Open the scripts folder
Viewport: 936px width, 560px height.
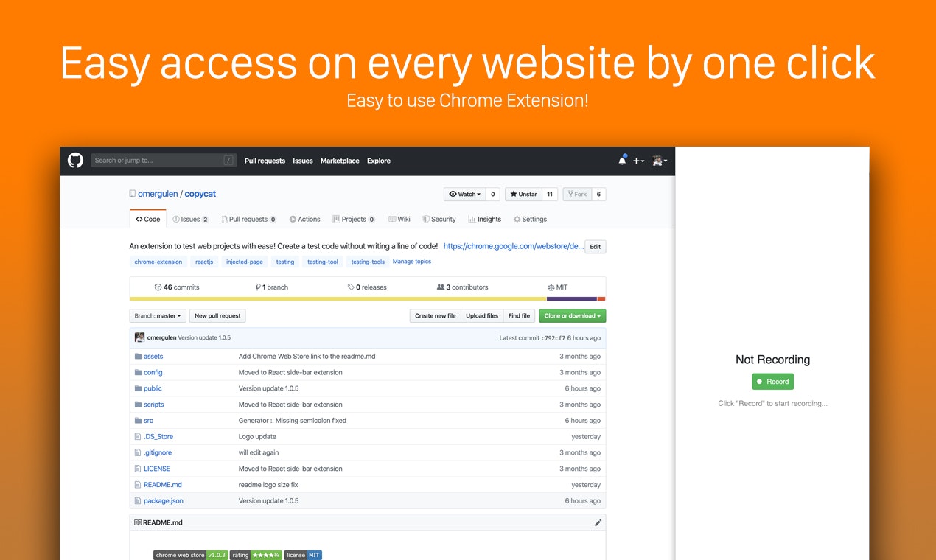pyautogui.click(x=154, y=405)
